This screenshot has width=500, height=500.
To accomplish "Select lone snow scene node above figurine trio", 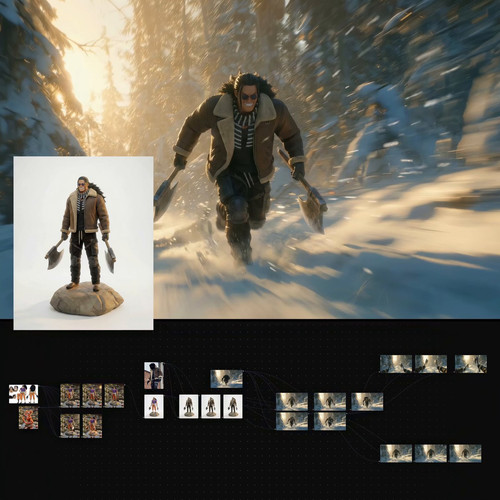I will pyautogui.click(x=227, y=379).
